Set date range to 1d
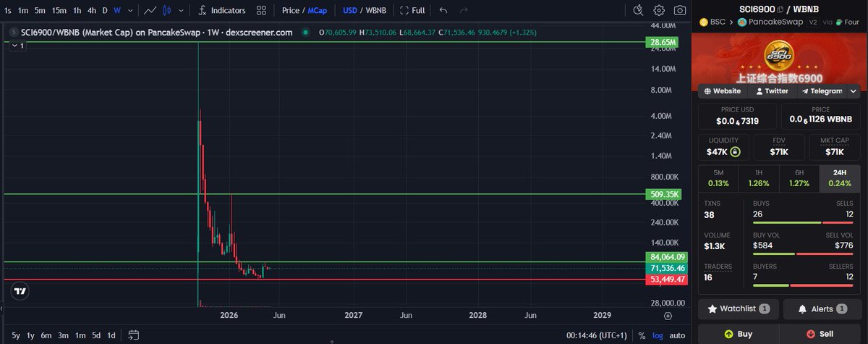Screen dimensions: 868x344 111,335
